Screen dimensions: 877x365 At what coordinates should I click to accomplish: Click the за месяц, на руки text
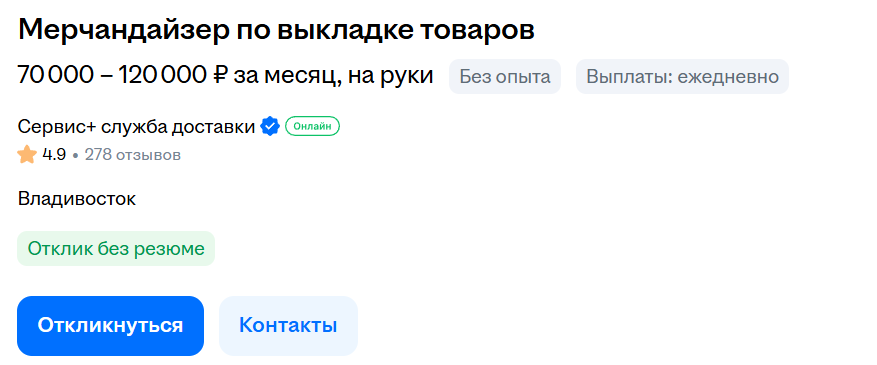tap(333, 75)
